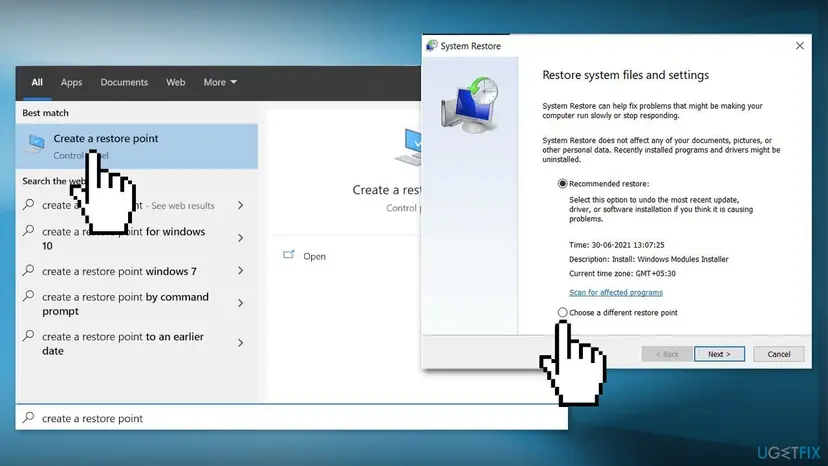Click the search icon beside 'windows 7' suggestion
This screenshot has height=466, width=828.
(29, 270)
